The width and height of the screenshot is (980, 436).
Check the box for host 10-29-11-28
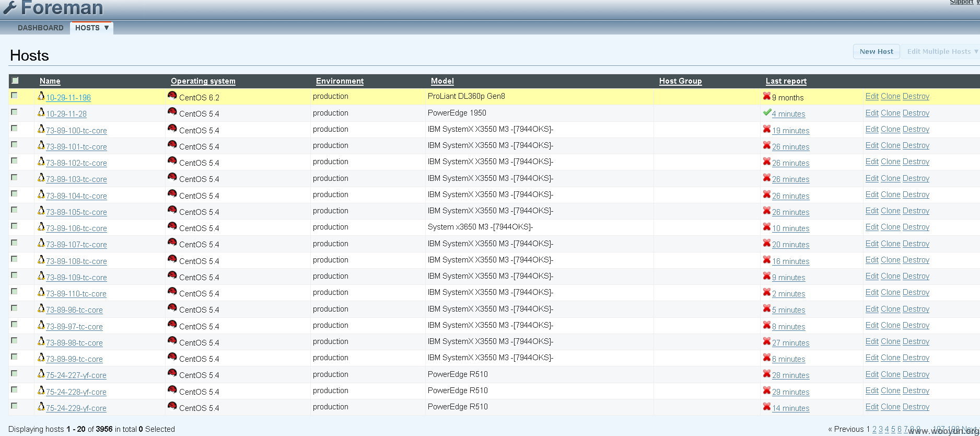(14, 112)
